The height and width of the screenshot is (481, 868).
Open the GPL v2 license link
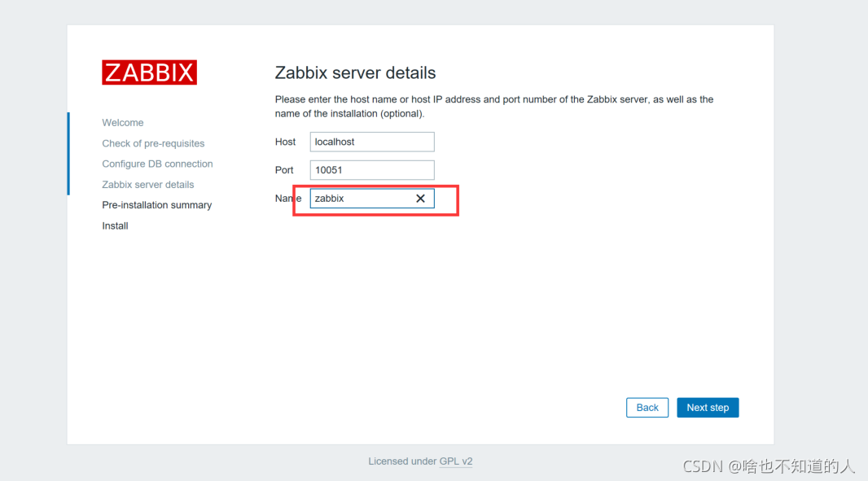(456, 461)
